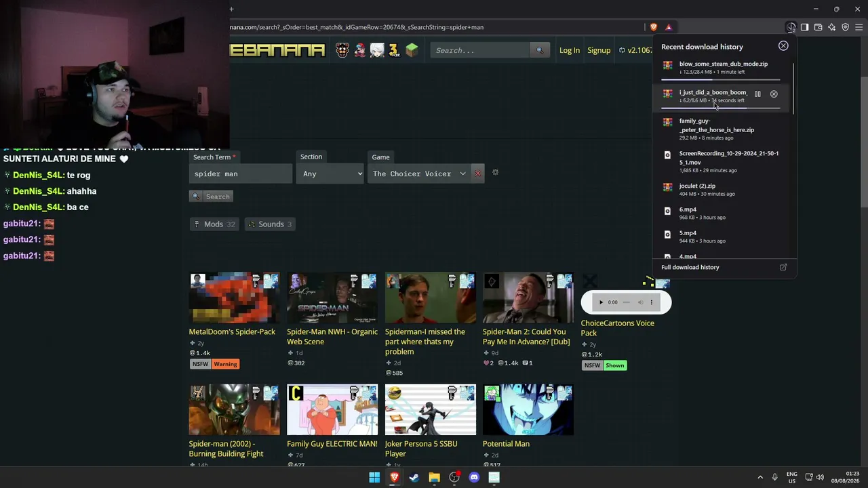Open Family Guy ELECTRIC MAN! link

(332, 444)
